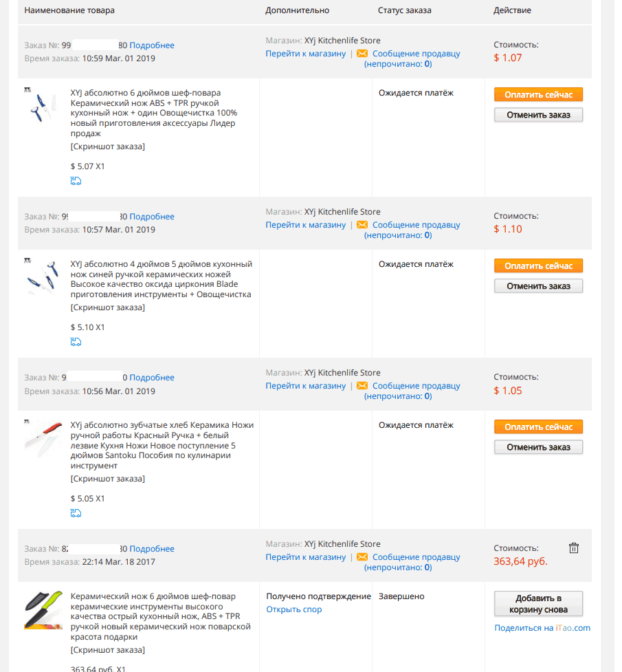Image resolution: width=622 pixels, height=672 pixels.
Task: Pay now for the $1.07 order
Action: (x=538, y=95)
